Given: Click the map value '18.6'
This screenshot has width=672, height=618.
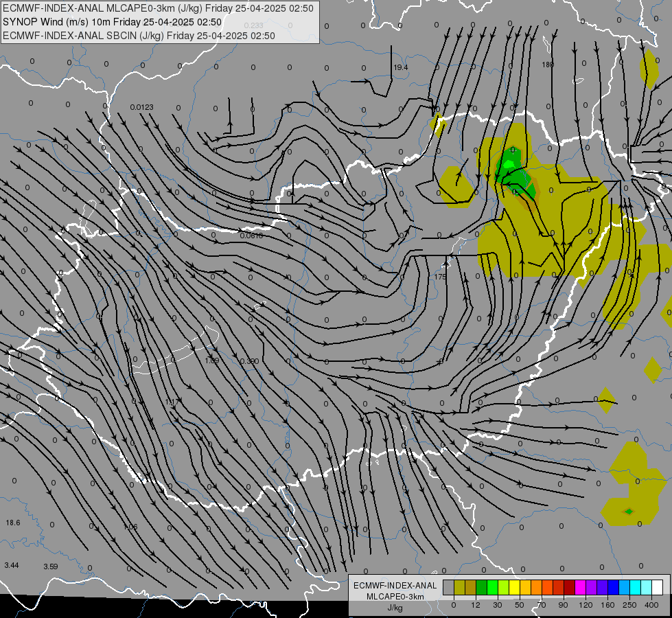Looking at the screenshot, I should [13, 523].
